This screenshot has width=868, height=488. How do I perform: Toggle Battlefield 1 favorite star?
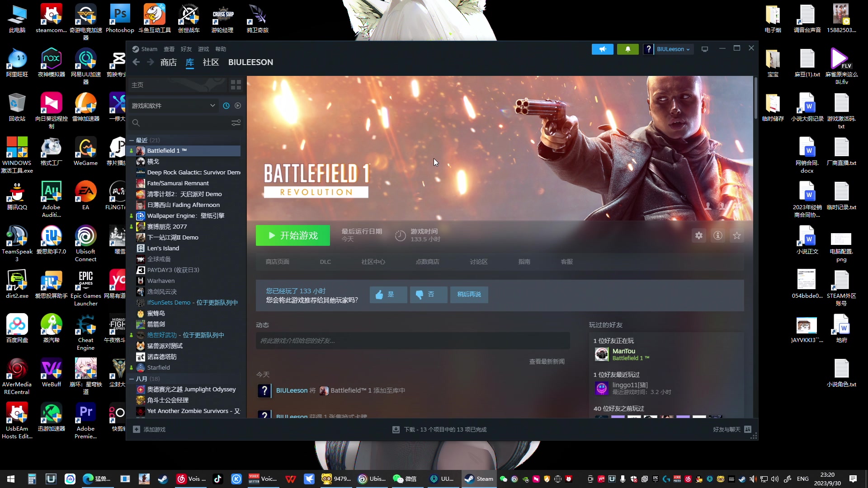pos(737,235)
